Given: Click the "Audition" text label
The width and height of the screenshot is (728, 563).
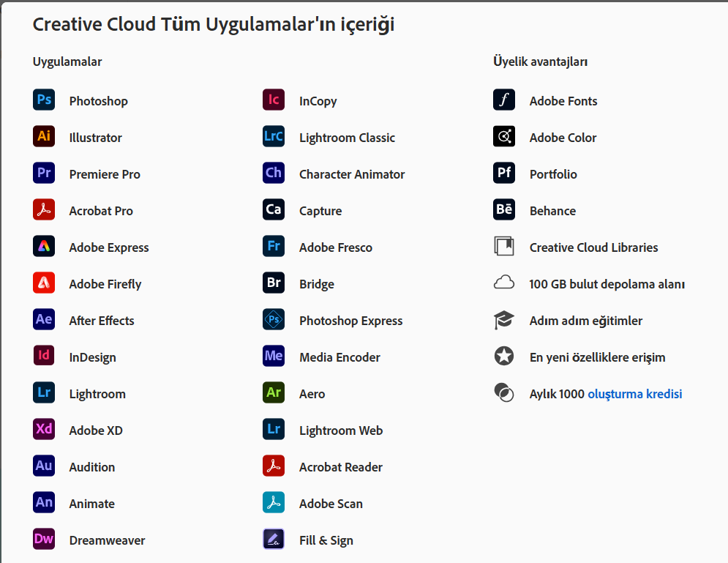Looking at the screenshot, I should pos(92,467).
